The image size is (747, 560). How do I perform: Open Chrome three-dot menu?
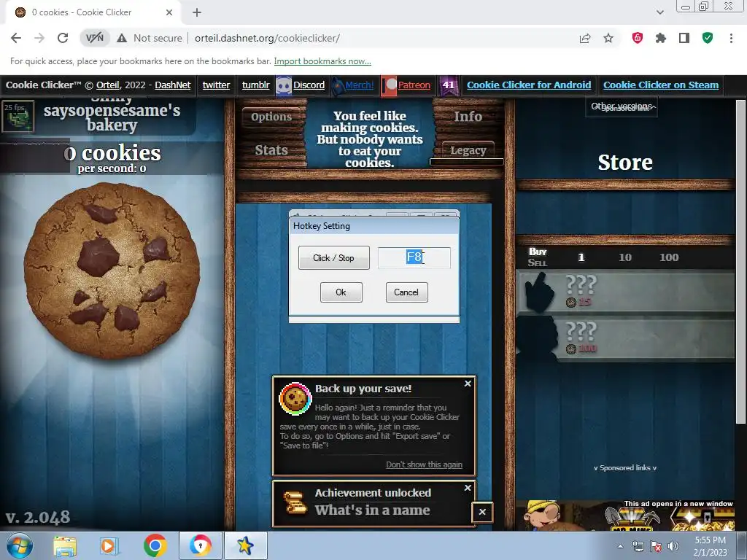tap(731, 38)
